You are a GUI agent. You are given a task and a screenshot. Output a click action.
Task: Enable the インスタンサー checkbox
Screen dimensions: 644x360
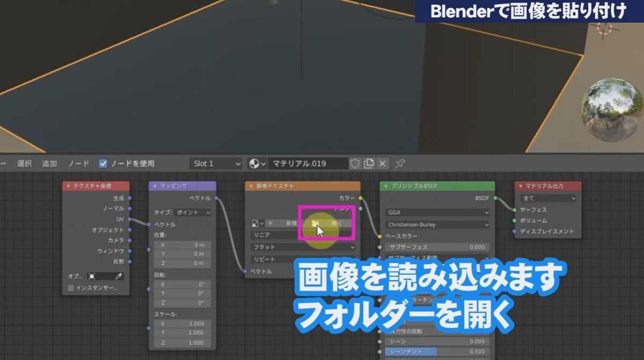(71, 289)
